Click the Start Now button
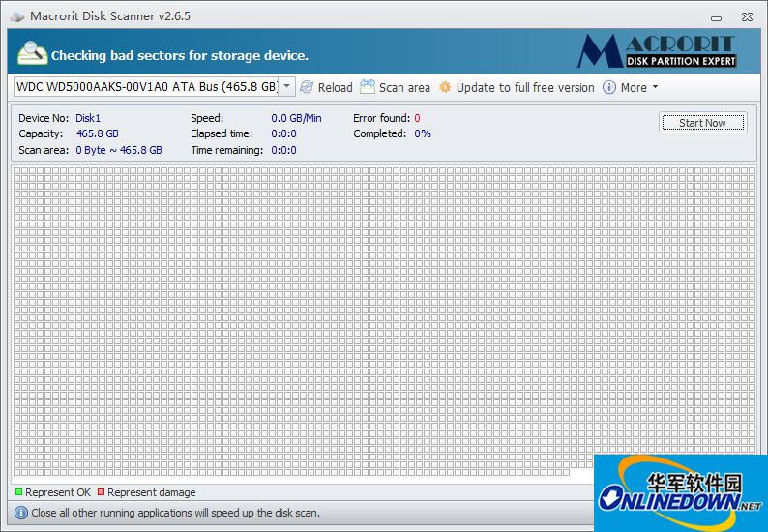Viewport: 768px width, 532px height. 702,123
